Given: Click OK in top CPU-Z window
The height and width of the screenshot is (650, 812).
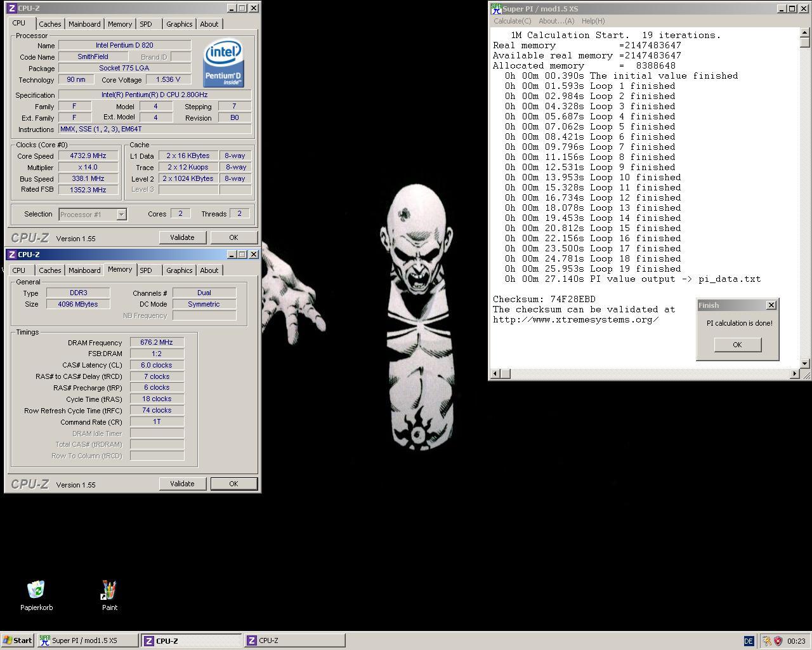Looking at the screenshot, I should point(233,237).
